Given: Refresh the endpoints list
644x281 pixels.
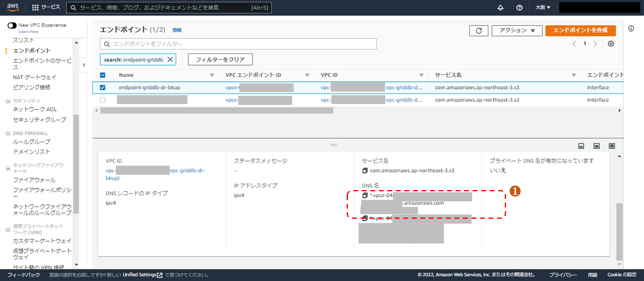Looking at the screenshot, I should pos(479,31).
